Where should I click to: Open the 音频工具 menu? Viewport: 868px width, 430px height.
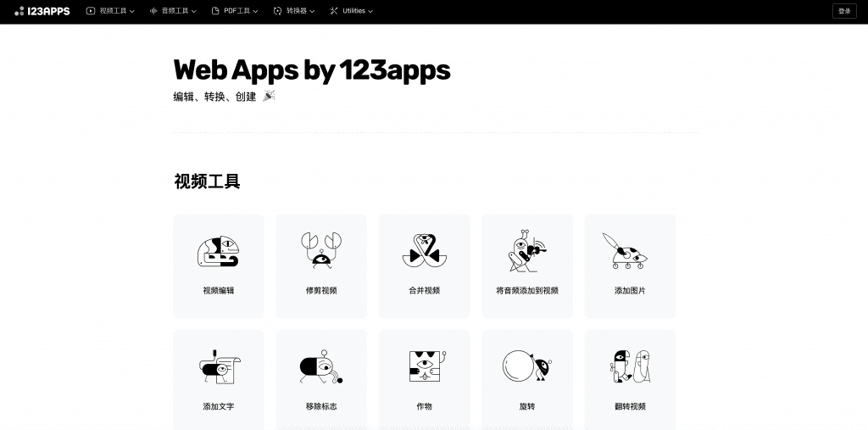click(173, 11)
